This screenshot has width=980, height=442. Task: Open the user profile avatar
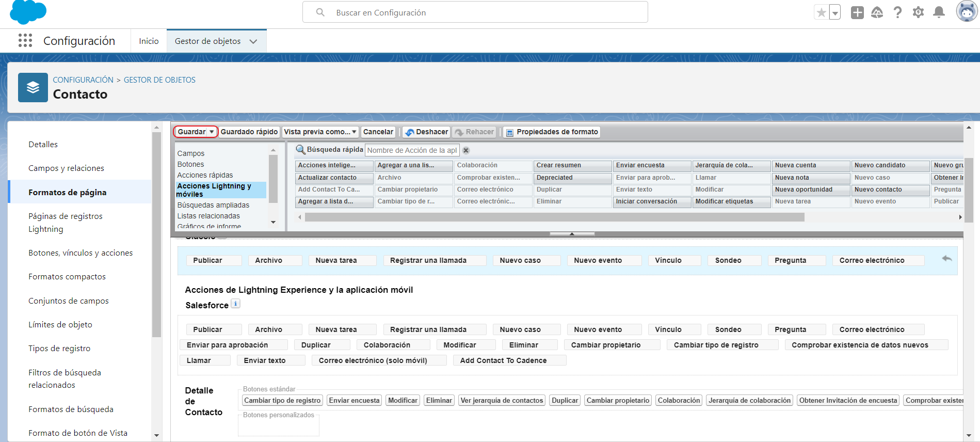pyautogui.click(x=967, y=11)
